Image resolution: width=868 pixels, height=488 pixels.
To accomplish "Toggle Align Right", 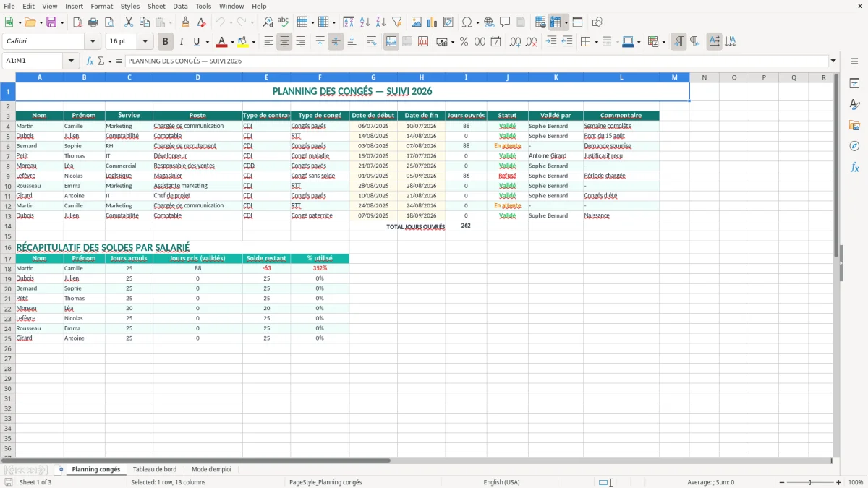I will coord(300,42).
